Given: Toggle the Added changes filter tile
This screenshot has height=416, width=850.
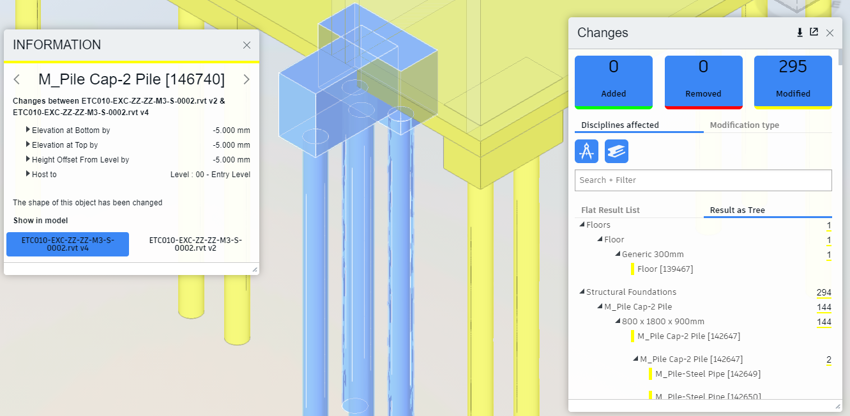Looking at the screenshot, I should point(614,82).
